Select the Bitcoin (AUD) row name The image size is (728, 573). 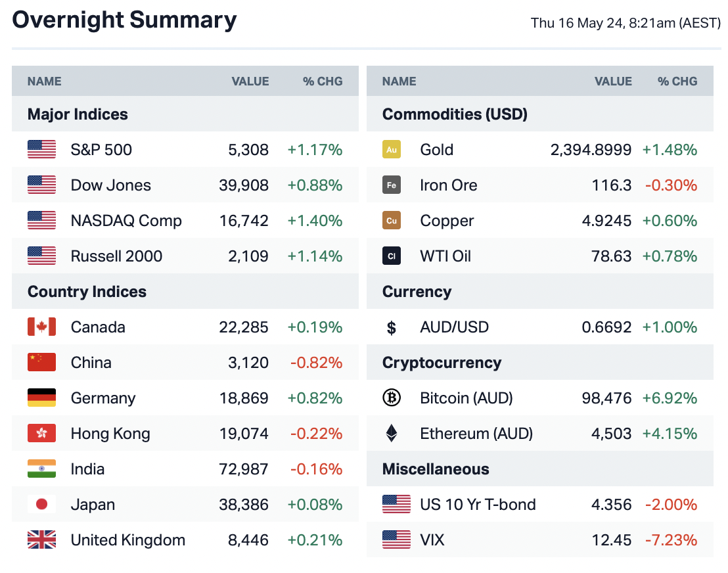click(466, 398)
